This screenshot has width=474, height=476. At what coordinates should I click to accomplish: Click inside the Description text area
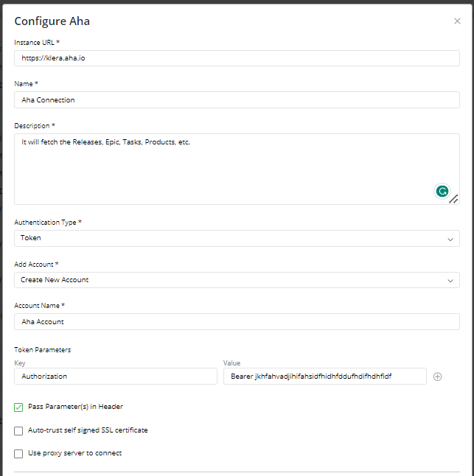[x=237, y=169]
